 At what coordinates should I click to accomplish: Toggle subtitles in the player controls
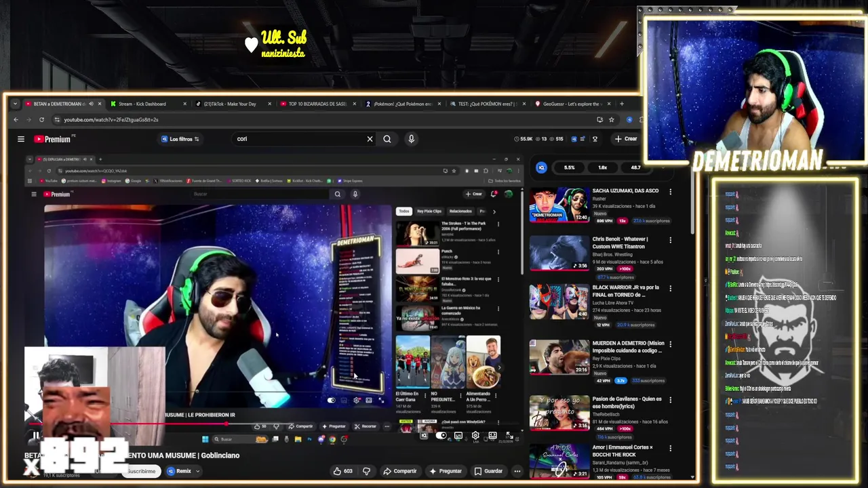458,436
